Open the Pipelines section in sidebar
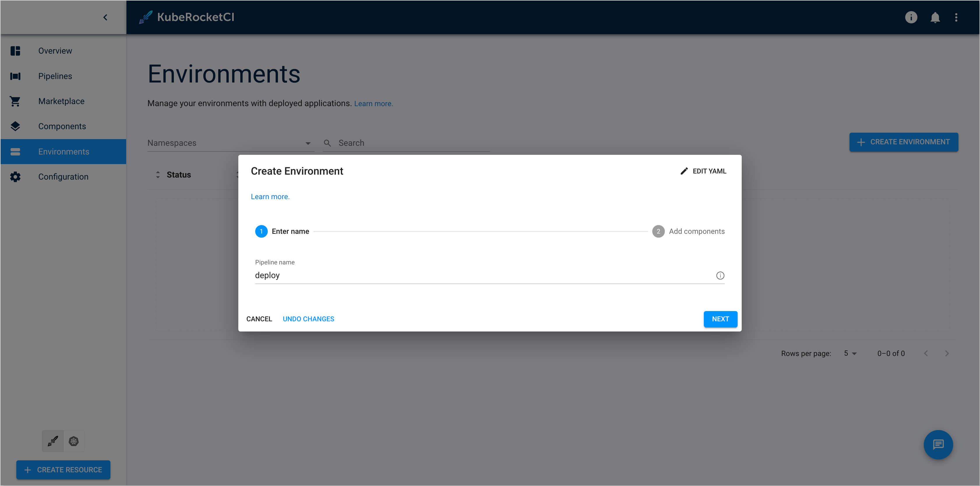 (55, 76)
